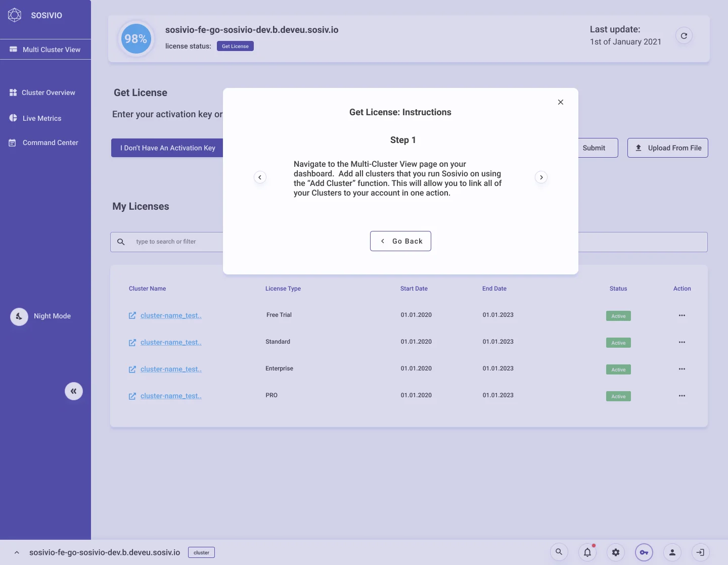Click the 98% progress circle
The image size is (728, 565).
(x=136, y=39)
